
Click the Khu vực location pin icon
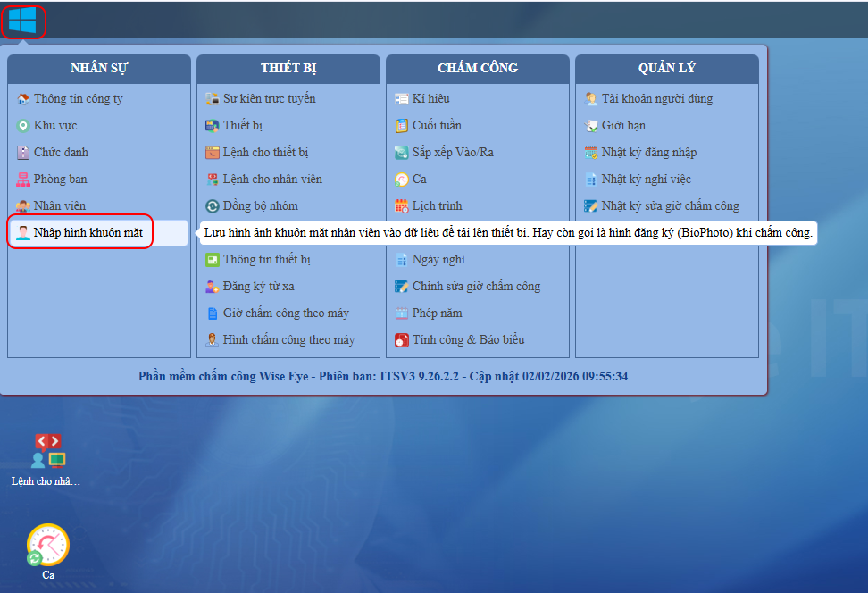click(23, 126)
